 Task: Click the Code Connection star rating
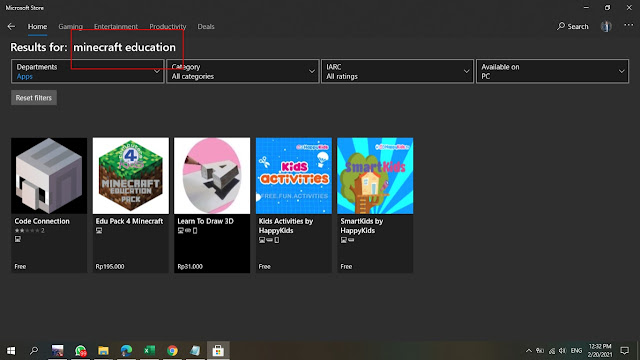point(29,231)
